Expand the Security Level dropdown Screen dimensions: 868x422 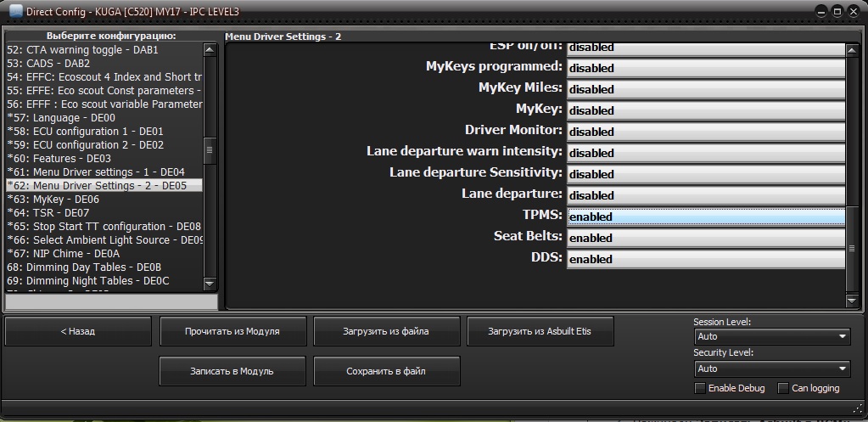coord(771,369)
